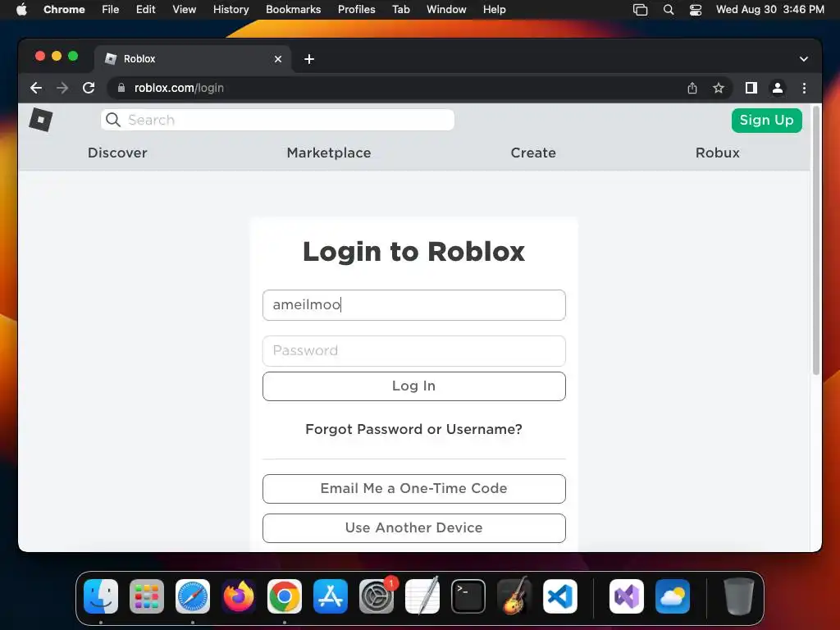The image size is (840, 630).
Task: Open TextEdit from the Dock
Action: coord(422,596)
